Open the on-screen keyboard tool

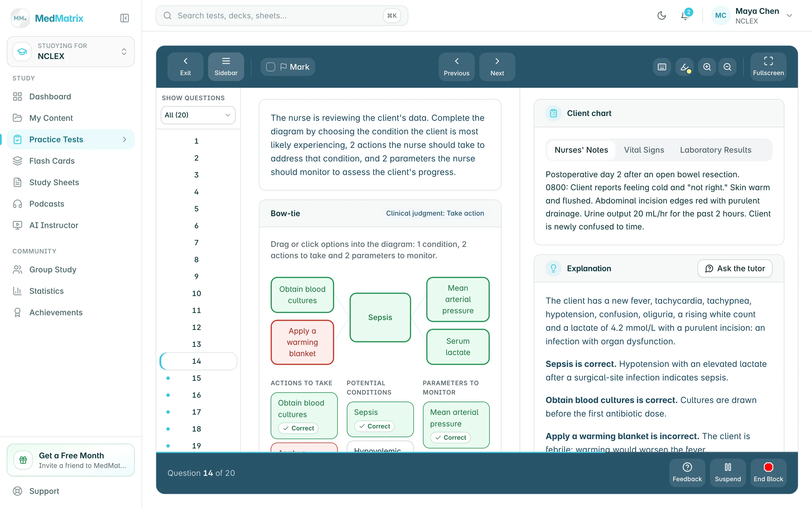pos(662,67)
